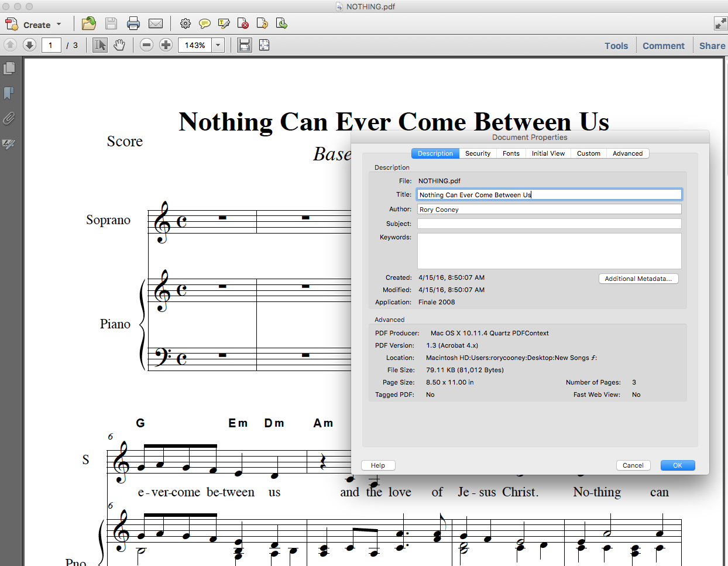The width and height of the screenshot is (728, 566).
Task: Click the rotate page icon with orange arrow
Action: coord(263,23)
